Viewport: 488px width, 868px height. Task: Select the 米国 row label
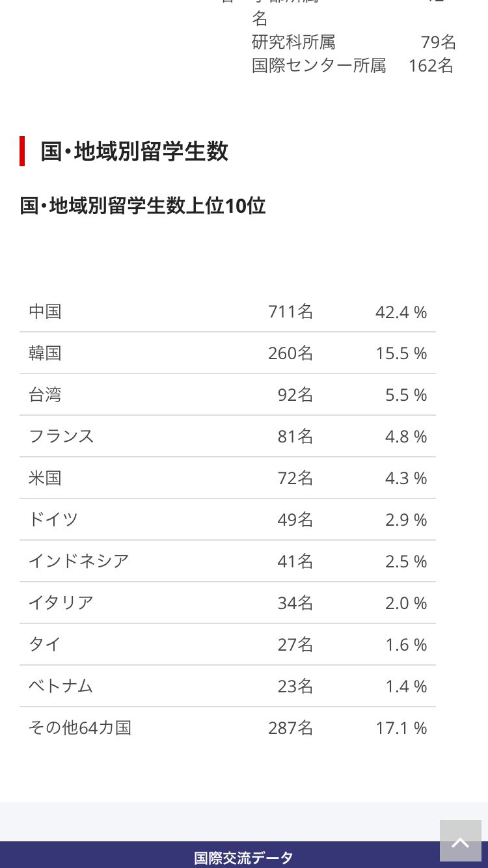[x=45, y=478]
